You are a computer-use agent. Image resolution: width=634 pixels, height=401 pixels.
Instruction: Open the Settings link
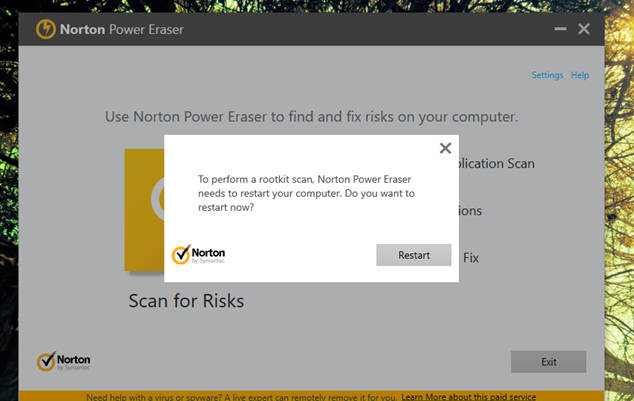[x=547, y=75]
